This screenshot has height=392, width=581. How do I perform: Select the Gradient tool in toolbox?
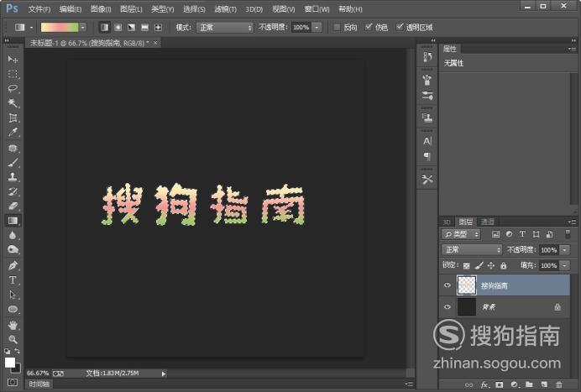pyautogui.click(x=13, y=221)
